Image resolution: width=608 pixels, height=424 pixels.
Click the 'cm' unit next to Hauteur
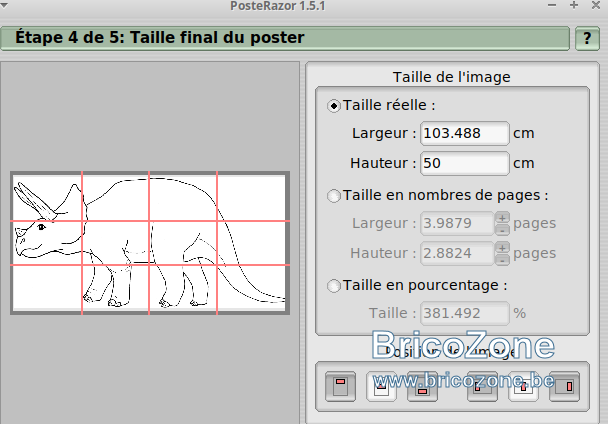(524, 163)
